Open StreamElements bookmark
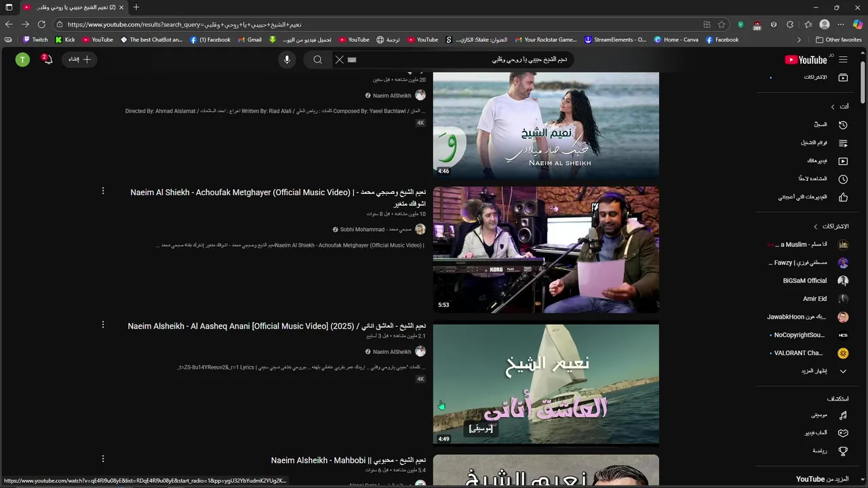Screen dimensions: 868x488 click(616, 40)
